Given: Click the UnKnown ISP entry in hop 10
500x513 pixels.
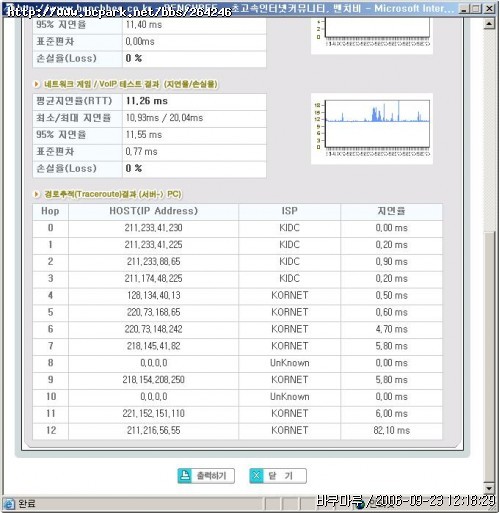Looking at the screenshot, I should (x=289, y=397).
